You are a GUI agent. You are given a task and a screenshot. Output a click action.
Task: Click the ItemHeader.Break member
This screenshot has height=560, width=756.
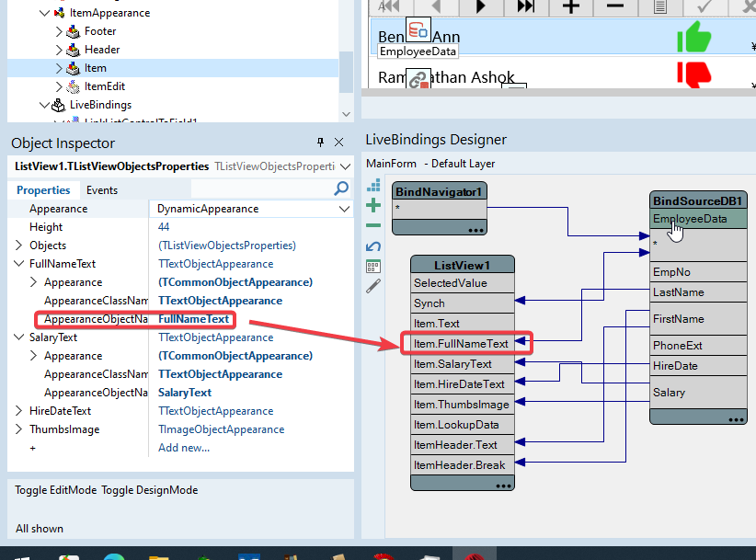(x=463, y=465)
